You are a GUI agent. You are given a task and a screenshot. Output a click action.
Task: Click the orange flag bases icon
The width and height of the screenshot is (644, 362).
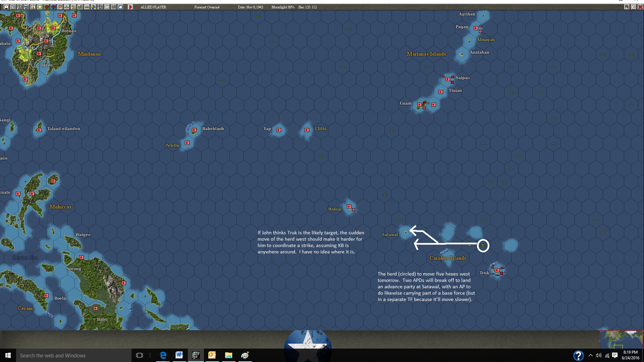60,7
